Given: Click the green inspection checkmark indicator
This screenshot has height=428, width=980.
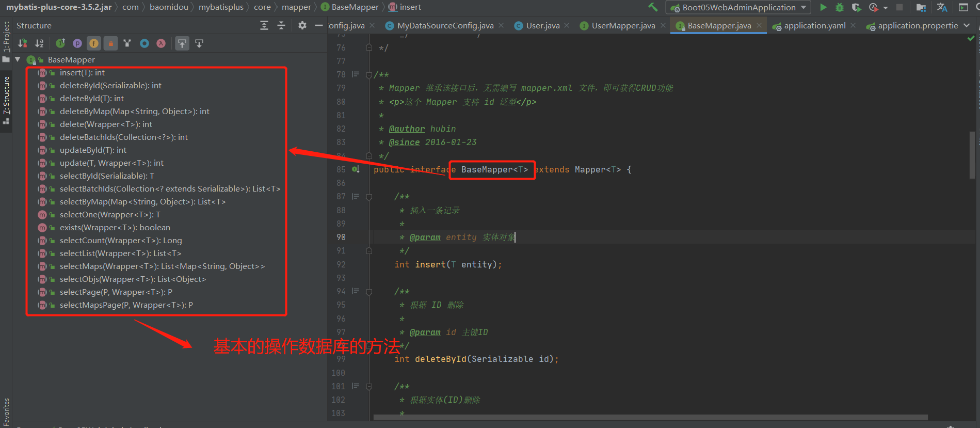Looking at the screenshot, I should pos(971,38).
